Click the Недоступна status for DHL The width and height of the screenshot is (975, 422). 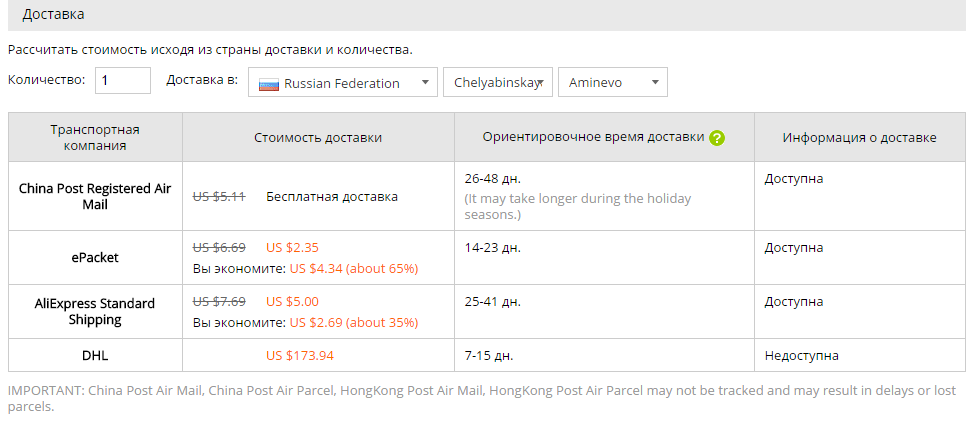tap(802, 355)
